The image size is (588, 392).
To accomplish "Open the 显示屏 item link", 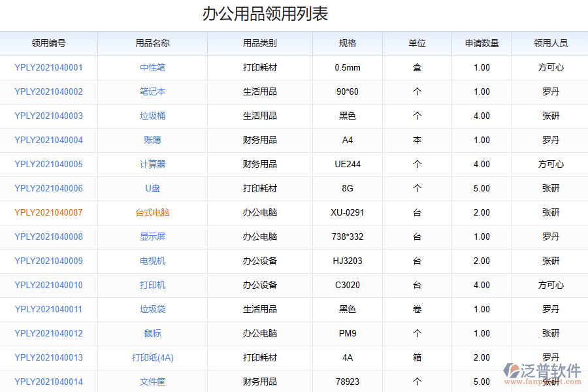I will [152, 237].
